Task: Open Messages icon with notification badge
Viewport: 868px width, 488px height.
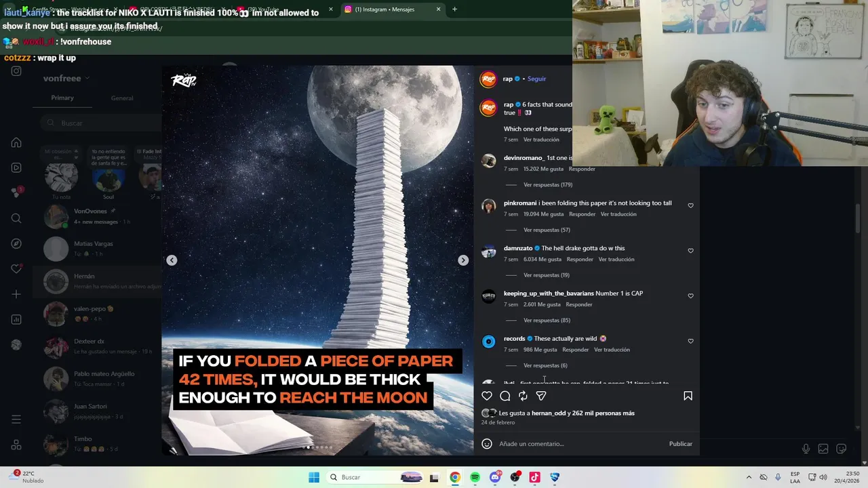Action: 16,192
